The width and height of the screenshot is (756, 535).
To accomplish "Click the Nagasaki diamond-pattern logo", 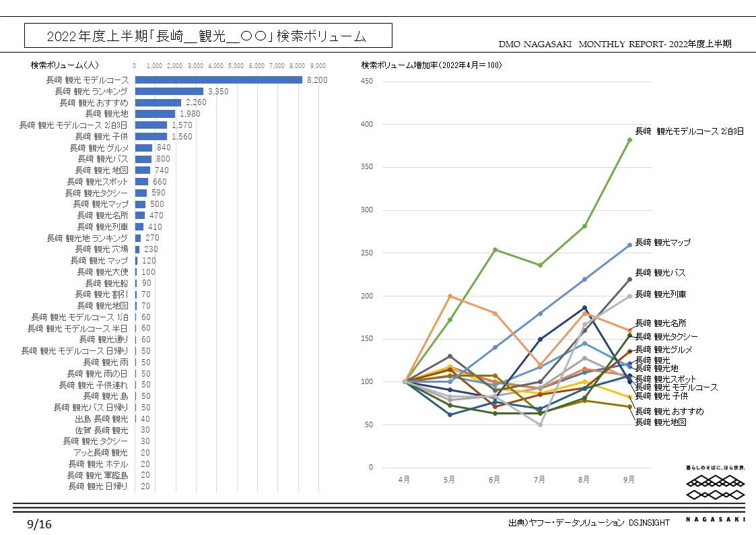I will 716,489.
